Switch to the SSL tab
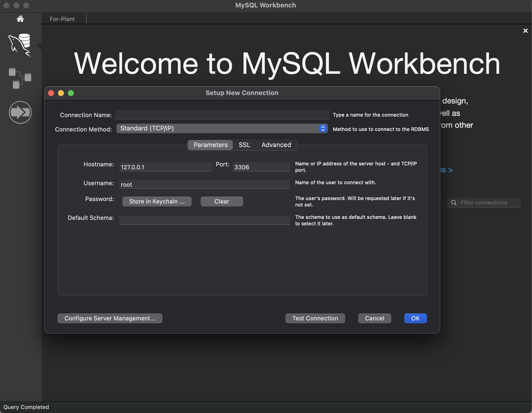Image resolution: width=532 pixels, height=413 pixels. (244, 145)
